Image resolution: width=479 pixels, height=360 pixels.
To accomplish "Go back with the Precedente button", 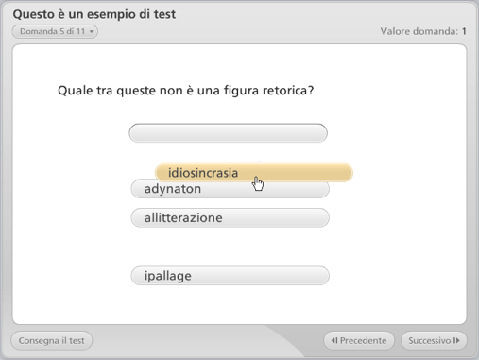I will (359, 341).
